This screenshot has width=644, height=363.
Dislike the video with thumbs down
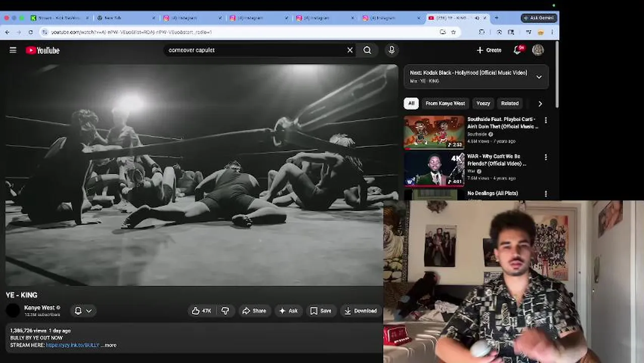pos(225,311)
